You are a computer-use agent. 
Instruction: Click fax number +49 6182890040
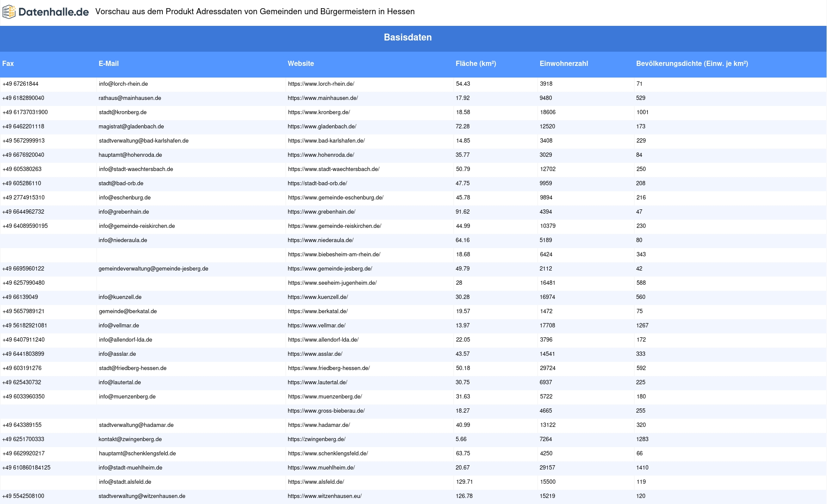pyautogui.click(x=23, y=98)
